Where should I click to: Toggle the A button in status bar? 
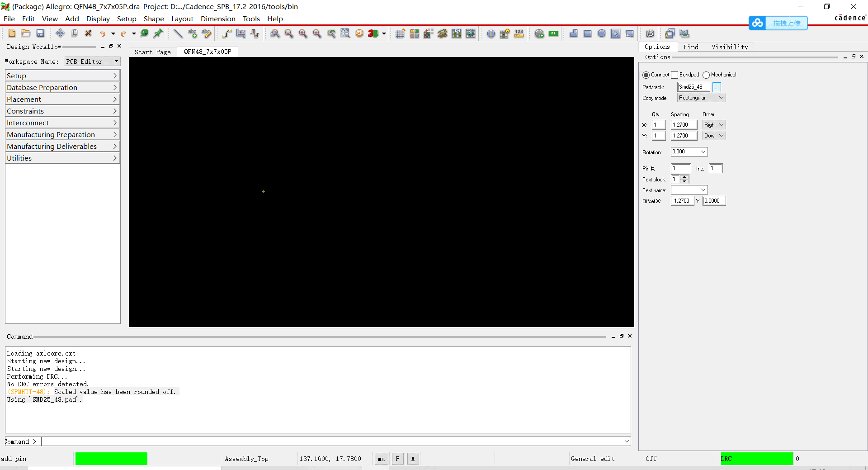[x=413, y=459]
